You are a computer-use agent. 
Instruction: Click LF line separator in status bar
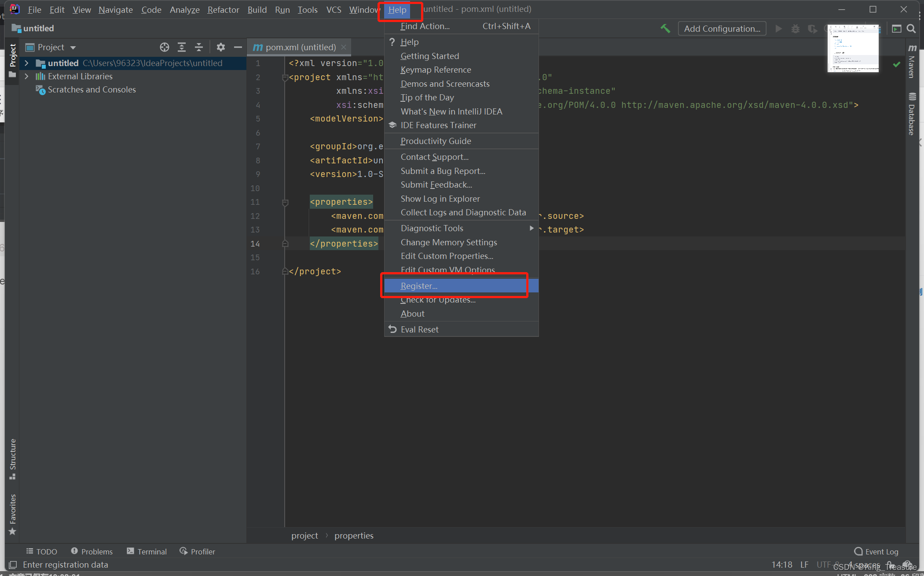point(804,565)
